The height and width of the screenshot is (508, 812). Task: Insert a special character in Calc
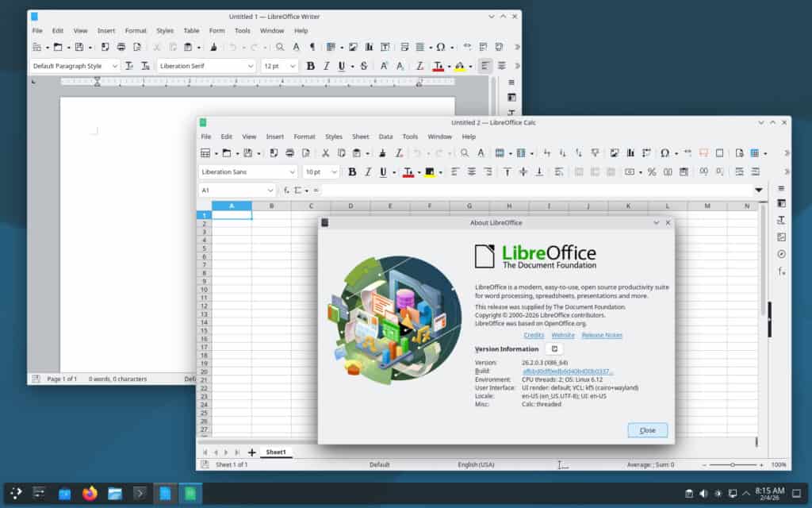pyautogui.click(x=667, y=152)
